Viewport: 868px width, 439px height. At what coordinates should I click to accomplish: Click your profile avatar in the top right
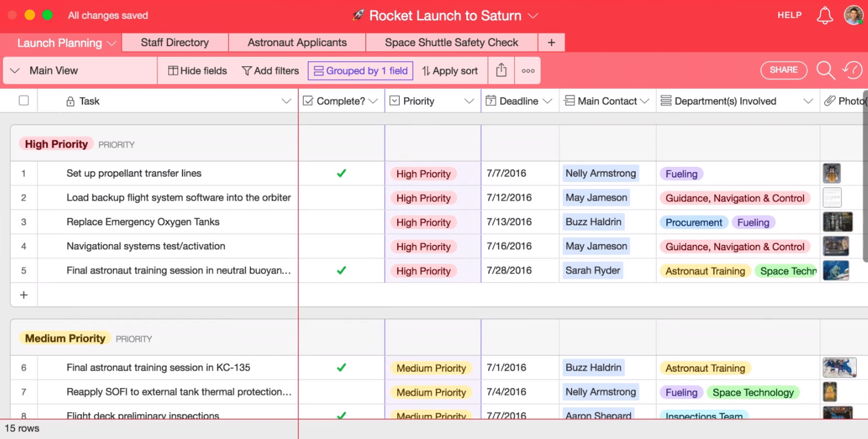tap(854, 15)
